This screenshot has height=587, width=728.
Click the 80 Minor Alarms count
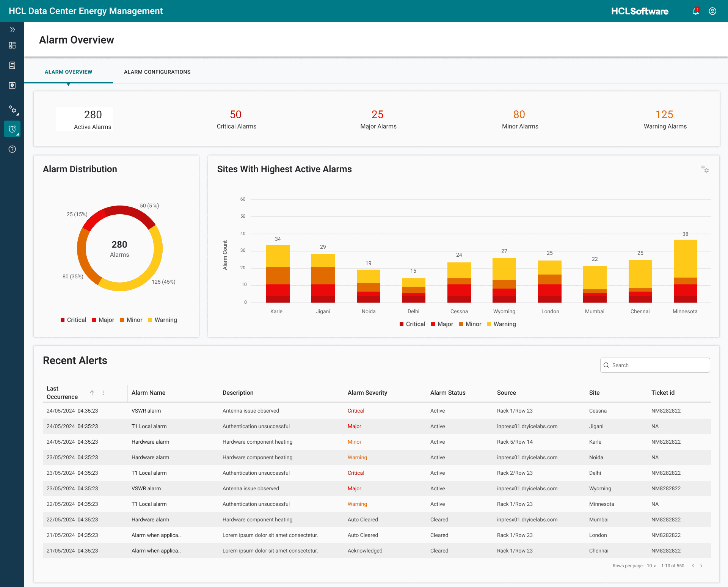519,115
